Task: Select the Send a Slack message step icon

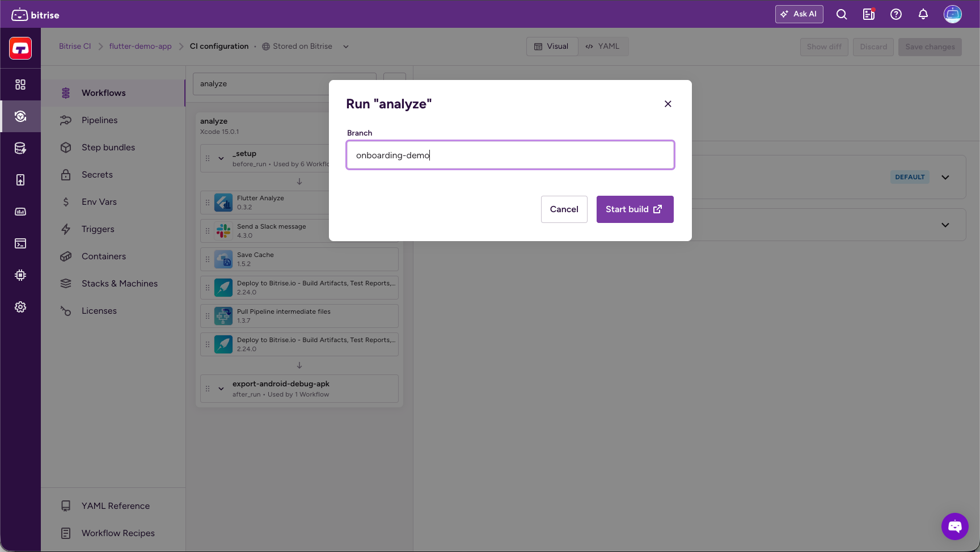Action: click(x=223, y=231)
